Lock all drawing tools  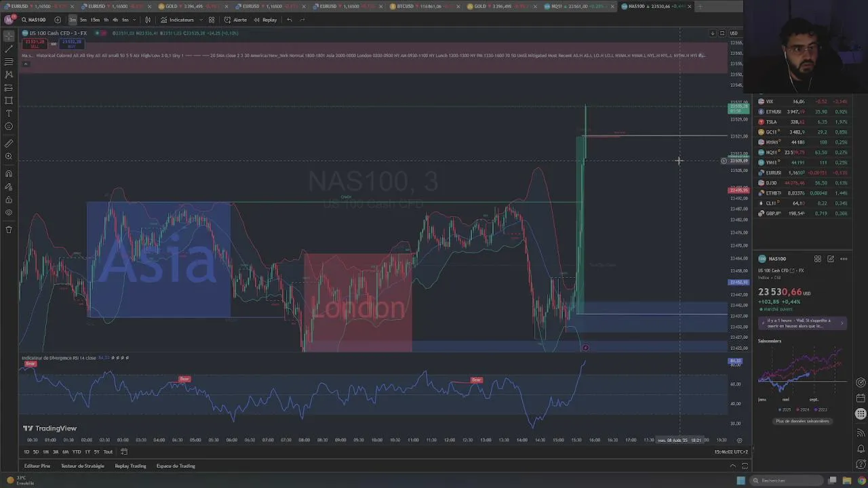pos(9,200)
